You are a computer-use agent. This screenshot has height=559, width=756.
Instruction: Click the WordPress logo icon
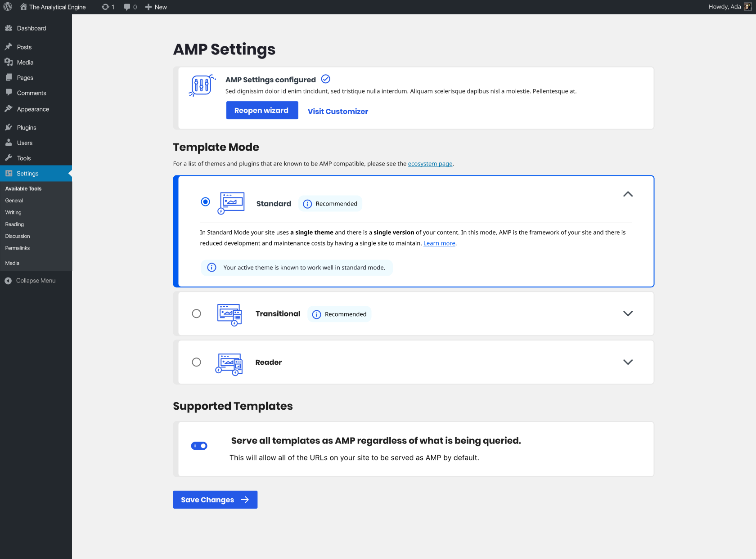pos(8,7)
